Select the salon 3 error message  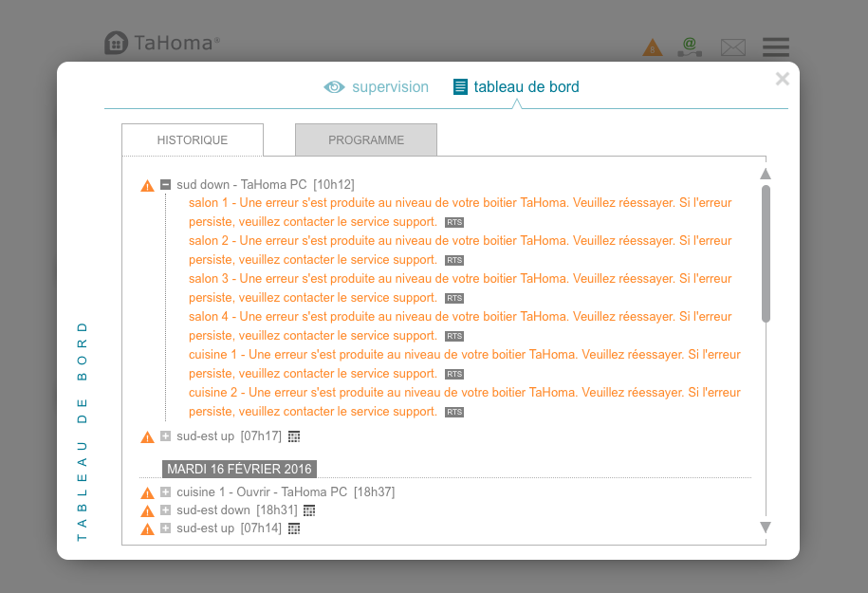pyautogui.click(x=460, y=287)
